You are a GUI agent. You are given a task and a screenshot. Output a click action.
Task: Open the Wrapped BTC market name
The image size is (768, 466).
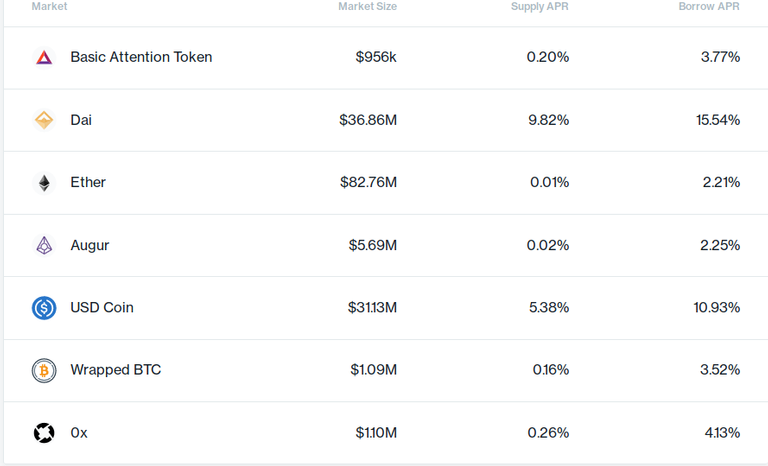116,370
